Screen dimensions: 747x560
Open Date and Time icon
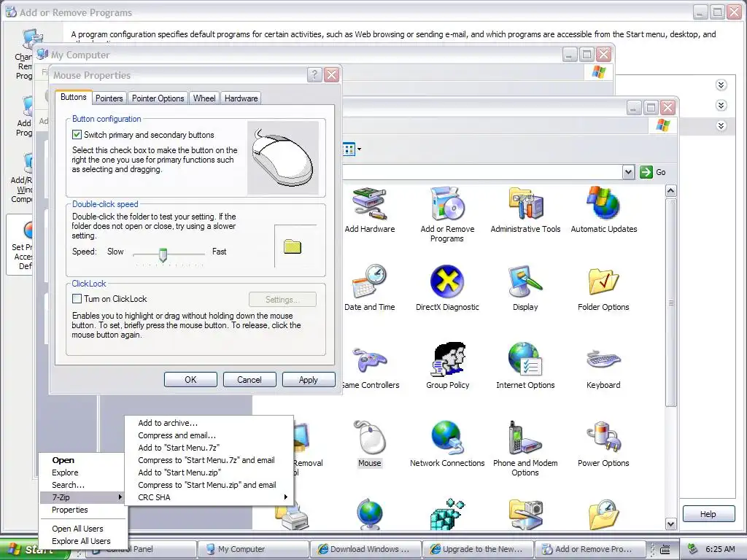pyautogui.click(x=370, y=287)
